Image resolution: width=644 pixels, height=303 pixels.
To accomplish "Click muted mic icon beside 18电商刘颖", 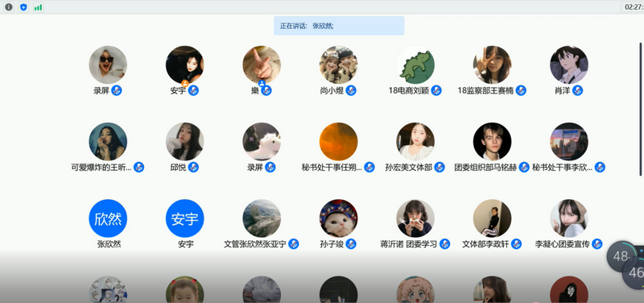I will tap(436, 90).
